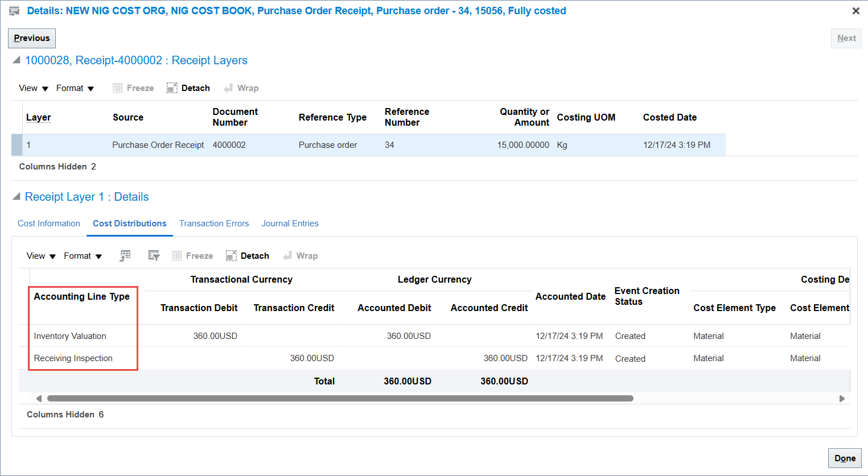
Task: Select the details page header icon
Action: pyautogui.click(x=14, y=10)
